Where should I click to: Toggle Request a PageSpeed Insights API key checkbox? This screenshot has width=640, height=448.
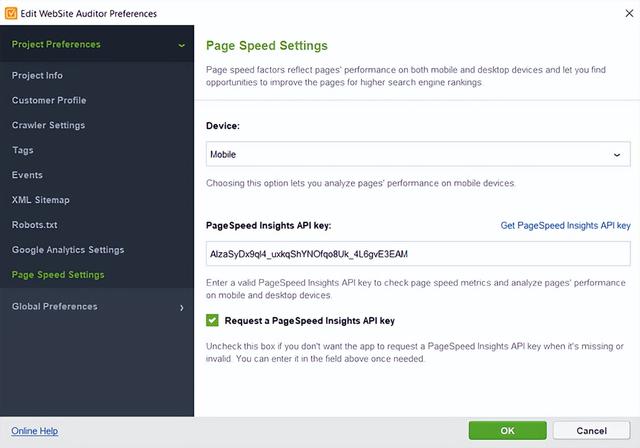212,321
